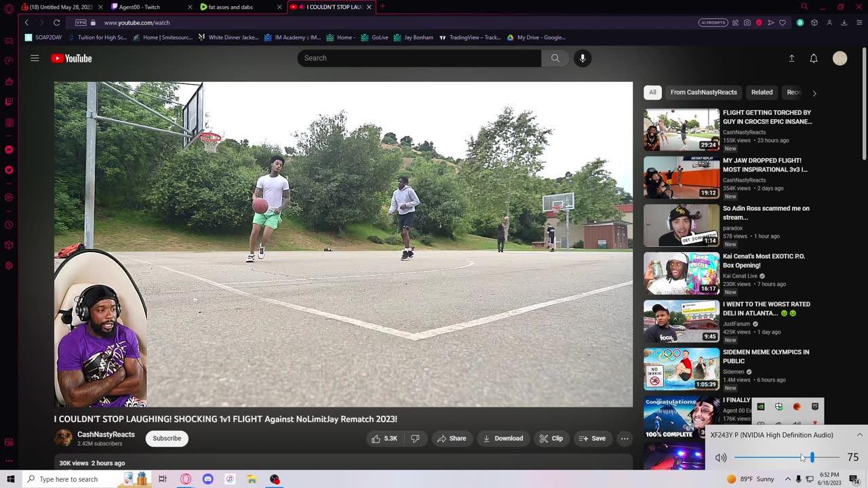Reload the page with refresh icon
Screen dimensions: 868x488
coord(57,22)
